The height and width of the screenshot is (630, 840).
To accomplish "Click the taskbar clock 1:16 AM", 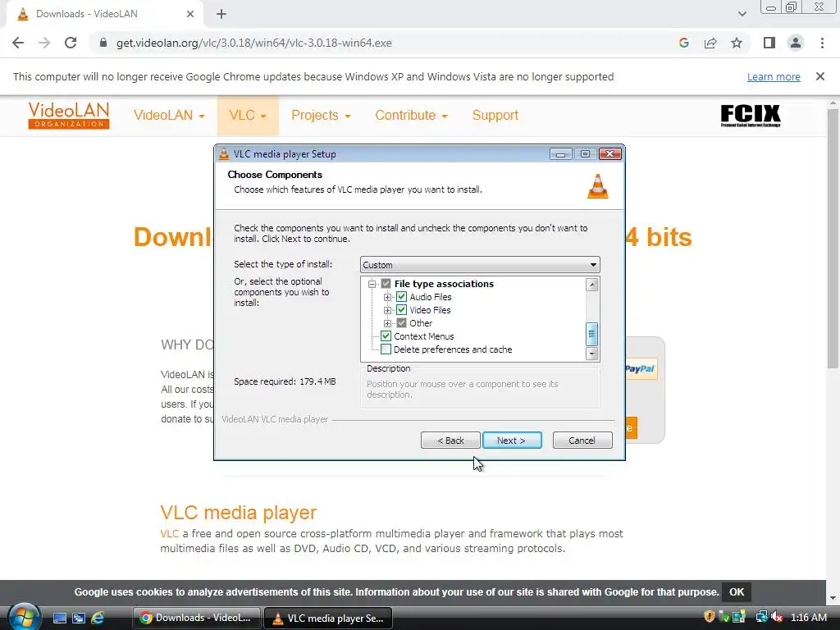I will tap(808, 617).
